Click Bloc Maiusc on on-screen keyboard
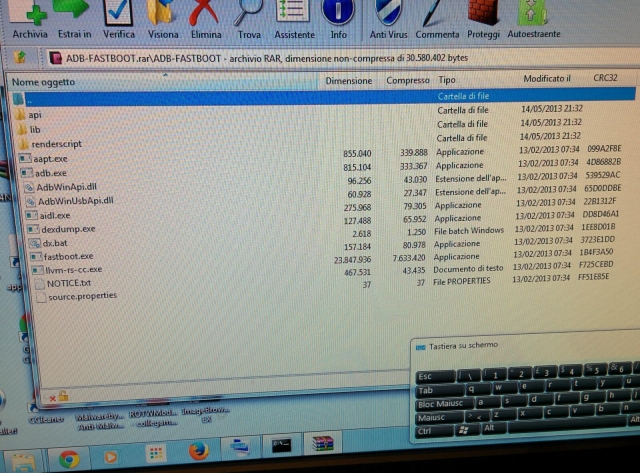Image resolution: width=640 pixels, height=473 pixels. point(445,404)
